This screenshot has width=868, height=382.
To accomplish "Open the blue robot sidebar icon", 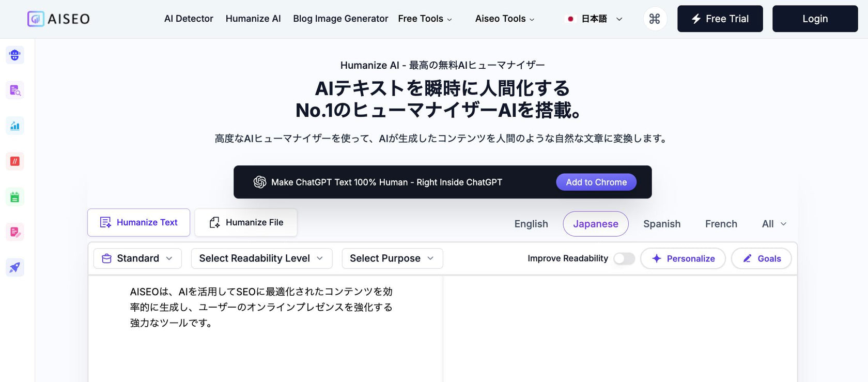I will pyautogui.click(x=15, y=55).
